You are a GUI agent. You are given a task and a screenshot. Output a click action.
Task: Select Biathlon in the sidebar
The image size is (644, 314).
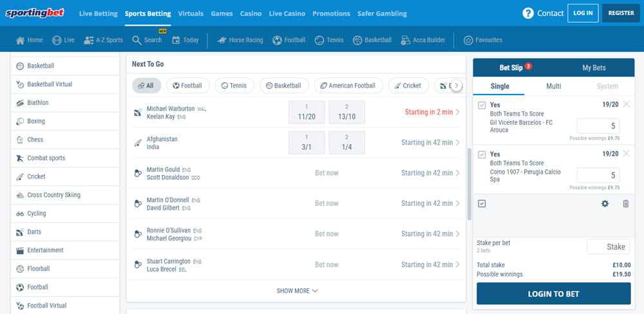coord(65,102)
